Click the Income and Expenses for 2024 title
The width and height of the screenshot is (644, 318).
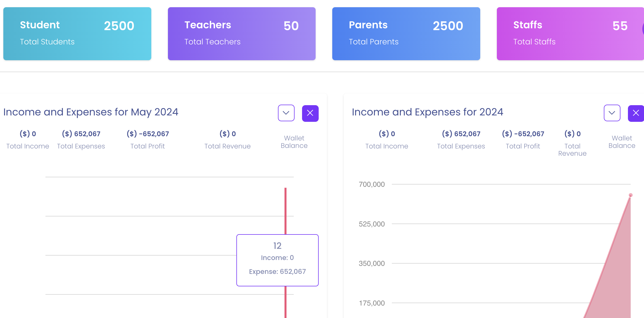tap(427, 112)
